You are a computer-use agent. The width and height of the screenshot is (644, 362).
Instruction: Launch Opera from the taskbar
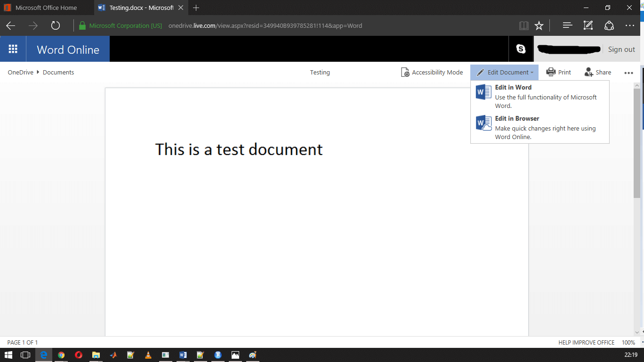pos(79,355)
